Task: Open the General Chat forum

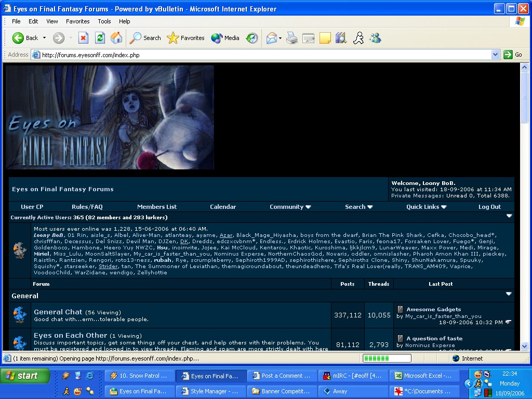Action: pos(58,312)
